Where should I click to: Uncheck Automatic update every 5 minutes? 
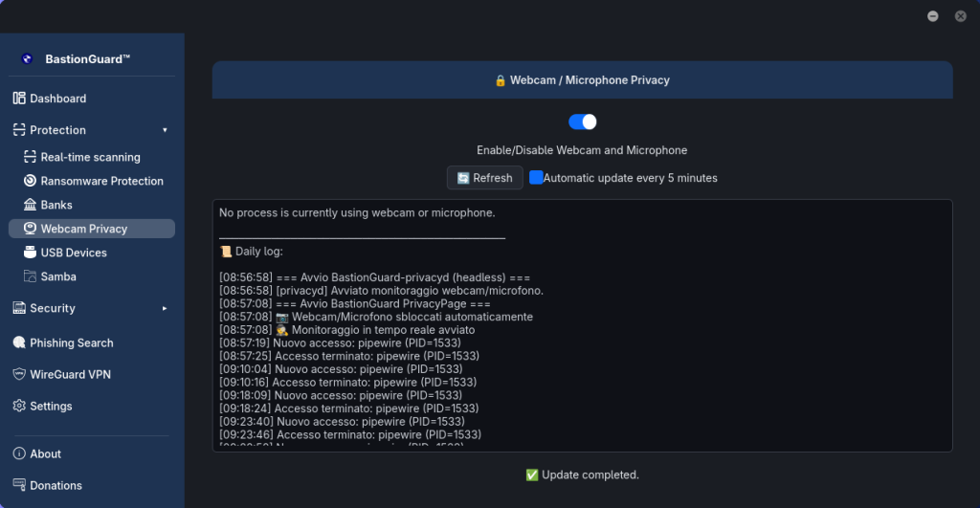pyautogui.click(x=536, y=177)
